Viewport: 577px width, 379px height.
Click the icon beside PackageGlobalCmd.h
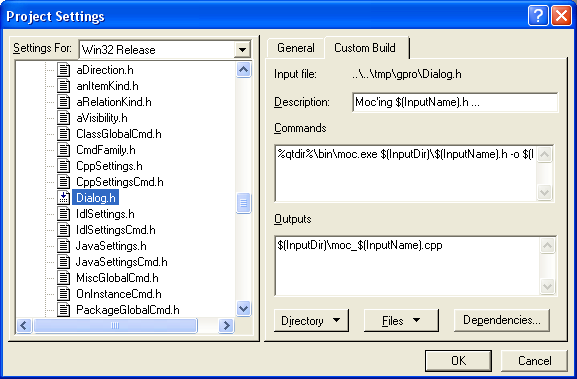click(63, 310)
